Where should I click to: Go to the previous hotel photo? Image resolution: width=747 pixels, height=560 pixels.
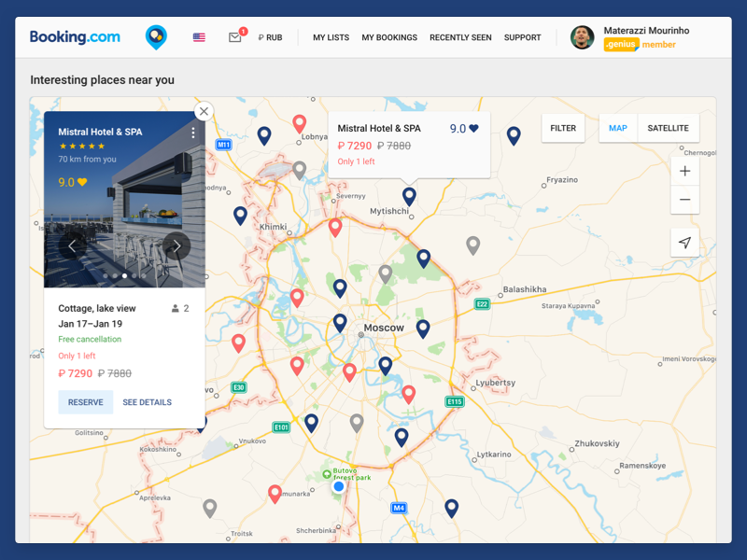click(x=72, y=245)
